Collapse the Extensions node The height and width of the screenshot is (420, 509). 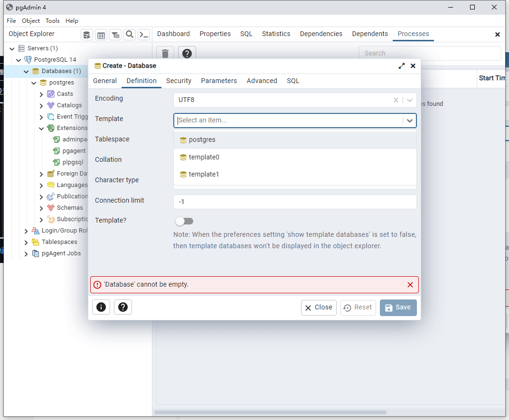point(41,129)
